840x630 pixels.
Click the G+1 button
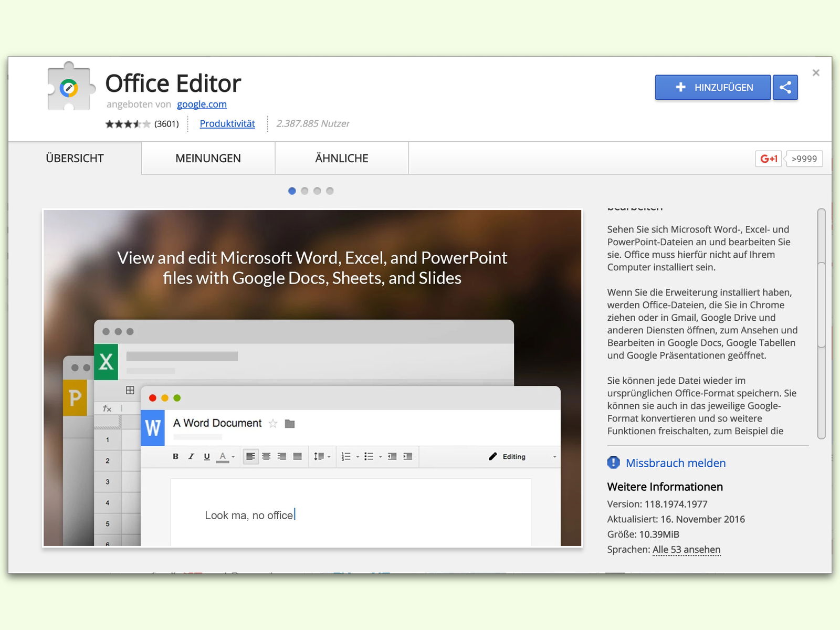[769, 159]
